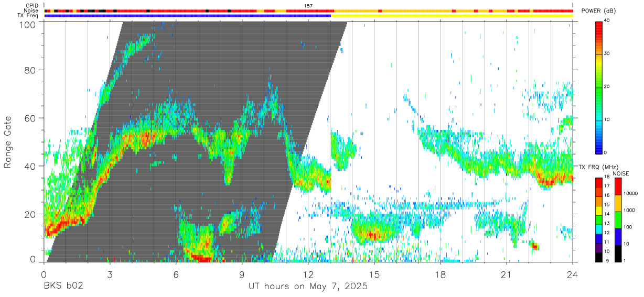Click the 100 label on NOISE legend
Image resolution: width=644 pixels, height=297 pixels.
628,227
